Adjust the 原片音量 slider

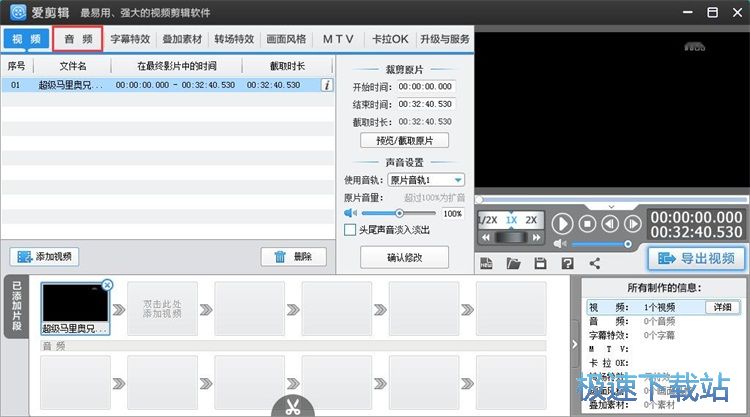tap(398, 213)
